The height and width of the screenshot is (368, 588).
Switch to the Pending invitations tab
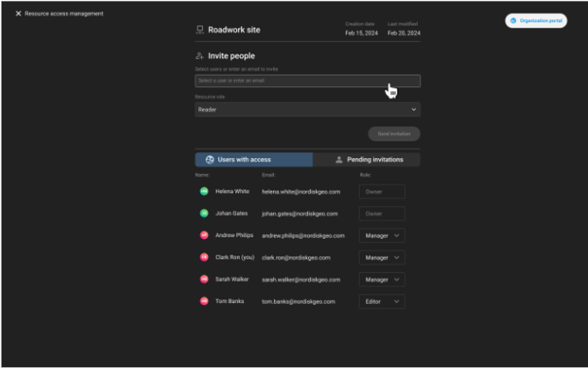367,160
